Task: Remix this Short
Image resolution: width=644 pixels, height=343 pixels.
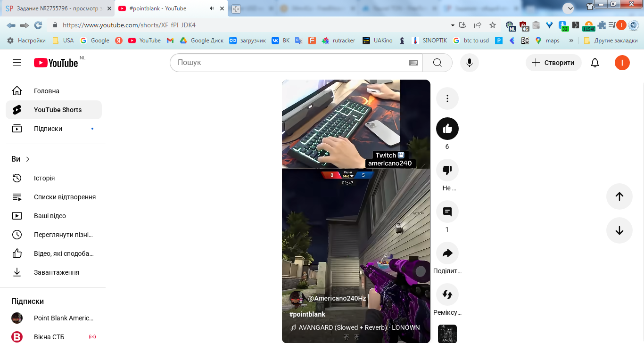Action: (447, 294)
